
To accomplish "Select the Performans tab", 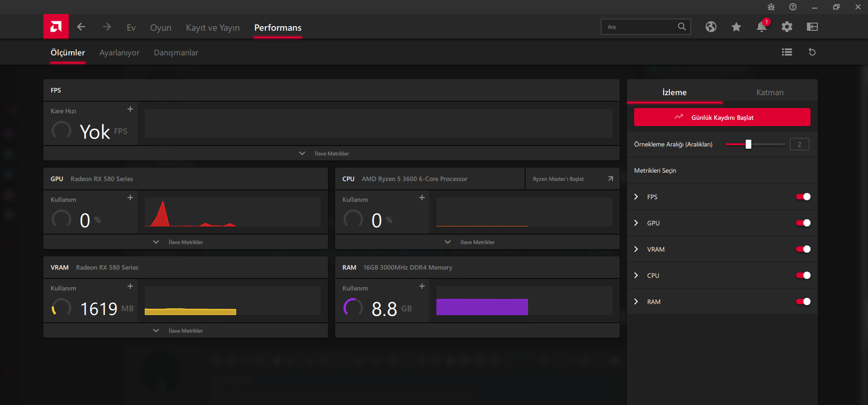I will 278,28.
